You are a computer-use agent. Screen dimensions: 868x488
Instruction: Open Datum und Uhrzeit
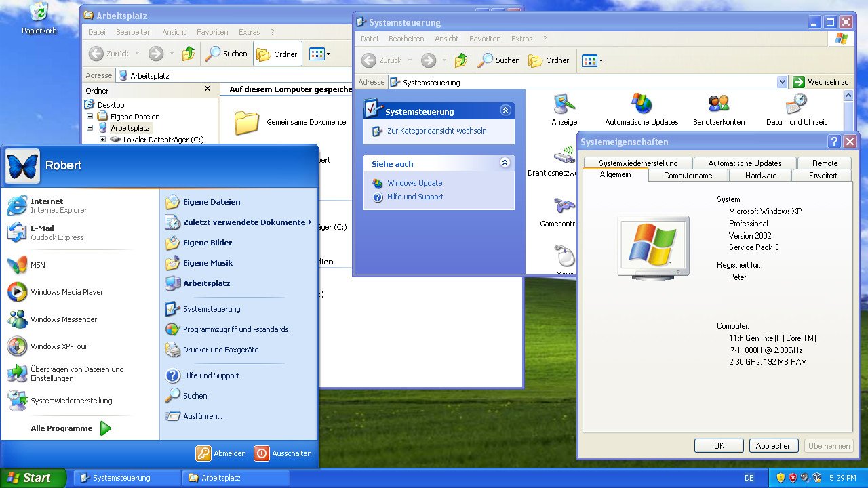tap(794, 108)
